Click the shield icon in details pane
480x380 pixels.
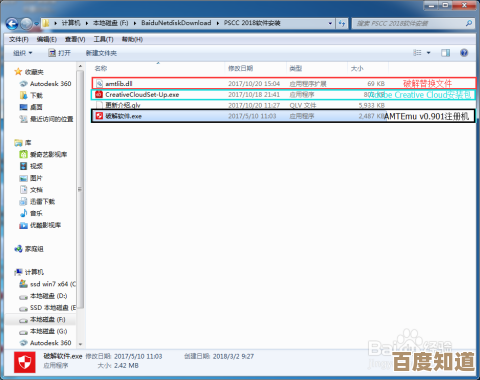tap(25, 362)
